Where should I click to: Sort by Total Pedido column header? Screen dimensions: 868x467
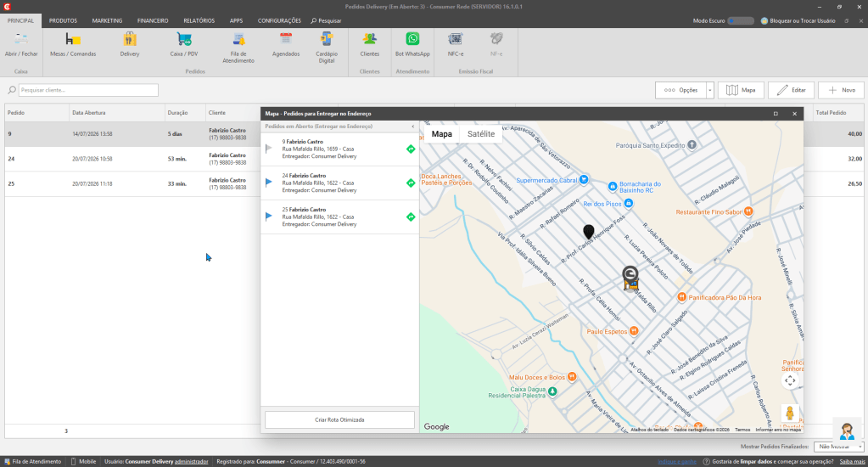pos(838,112)
